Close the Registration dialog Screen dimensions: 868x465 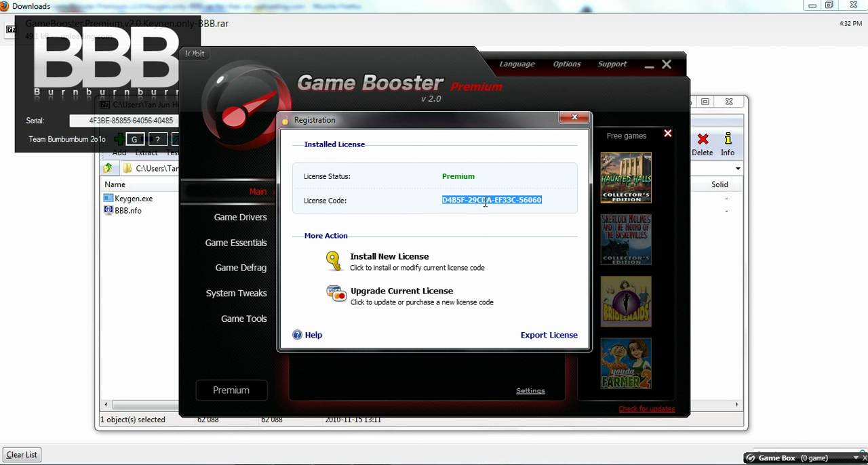pyautogui.click(x=574, y=117)
